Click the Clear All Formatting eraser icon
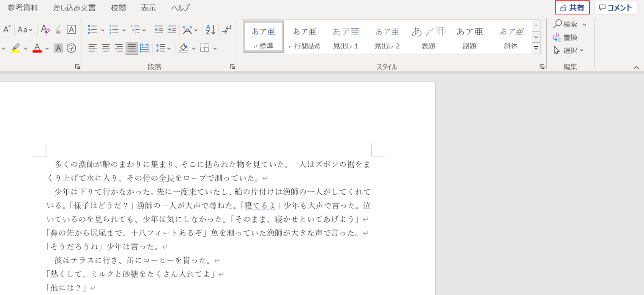Image resolution: width=644 pixels, height=295 pixels. click(45, 30)
